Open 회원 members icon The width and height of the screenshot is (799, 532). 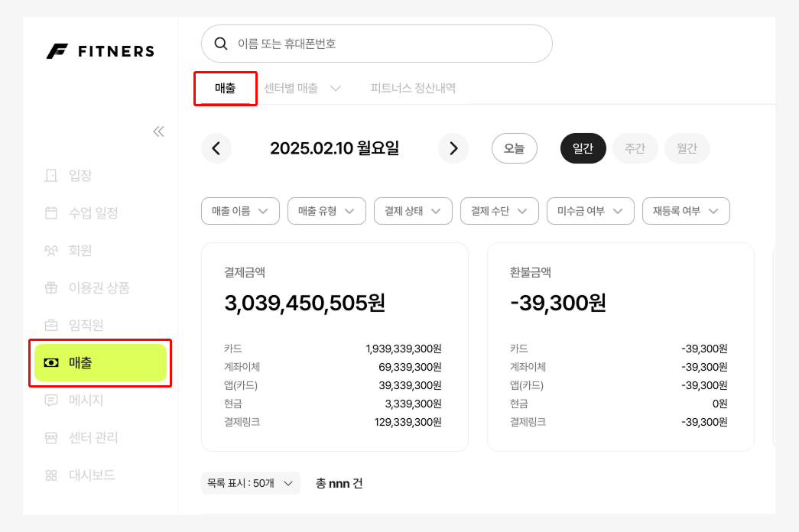(x=51, y=250)
